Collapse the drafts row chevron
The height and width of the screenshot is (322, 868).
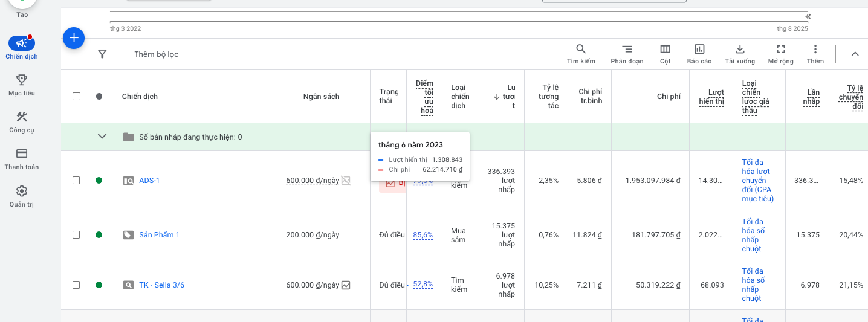tap(102, 137)
